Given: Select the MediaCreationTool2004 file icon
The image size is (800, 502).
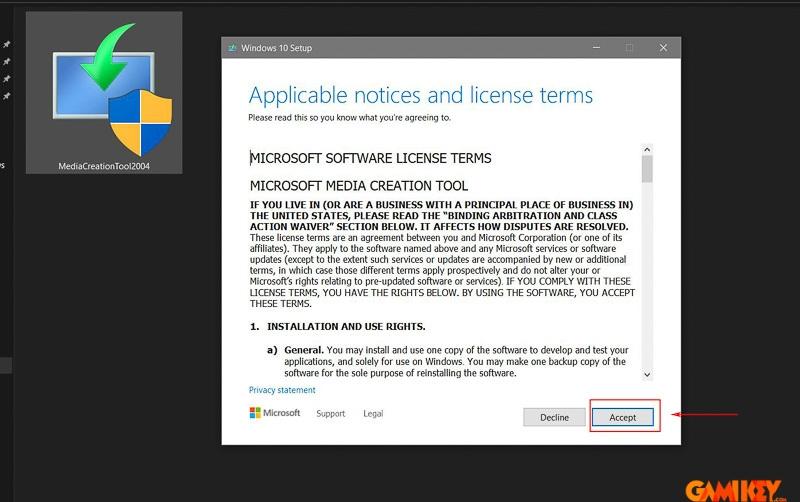Looking at the screenshot, I should [104, 93].
